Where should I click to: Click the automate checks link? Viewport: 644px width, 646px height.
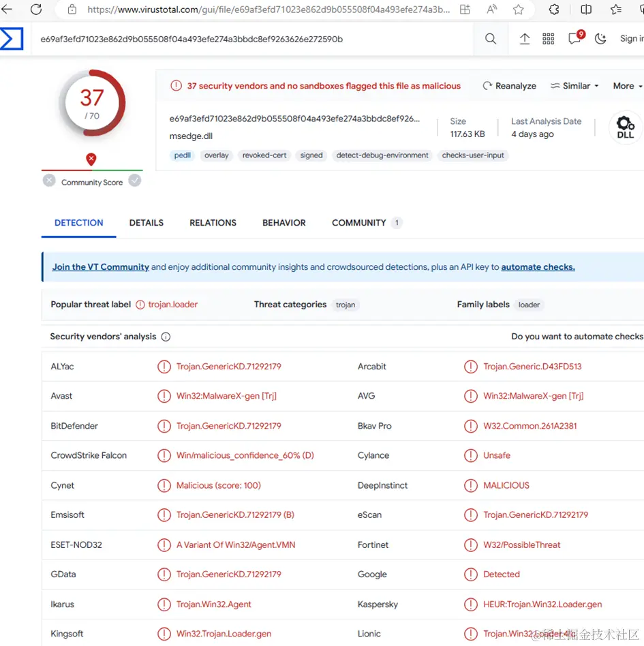tap(538, 267)
